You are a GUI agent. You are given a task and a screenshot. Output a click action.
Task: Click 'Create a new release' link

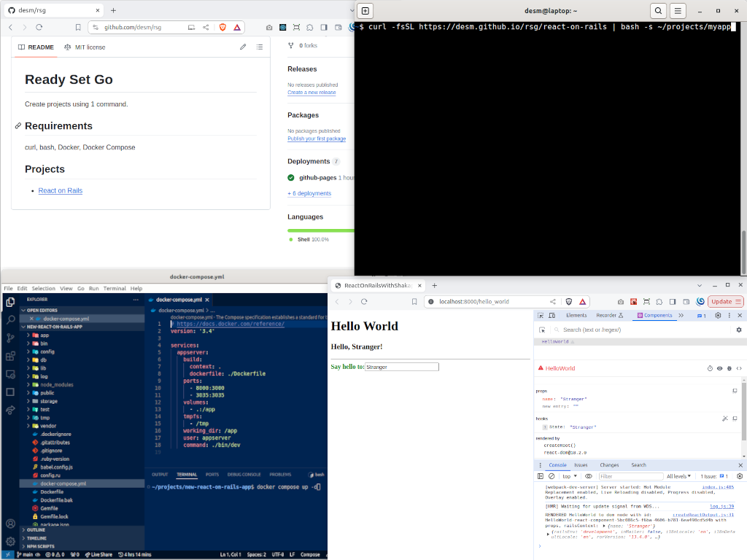point(311,93)
